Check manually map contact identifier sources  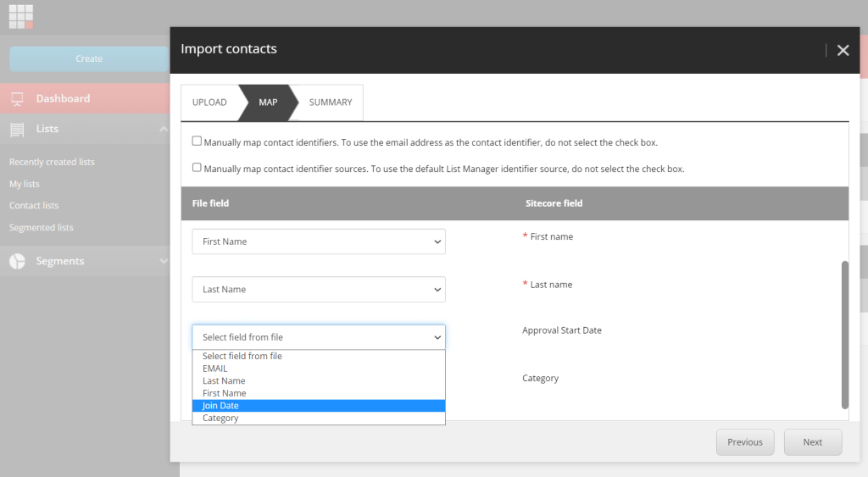[x=197, y=168]
